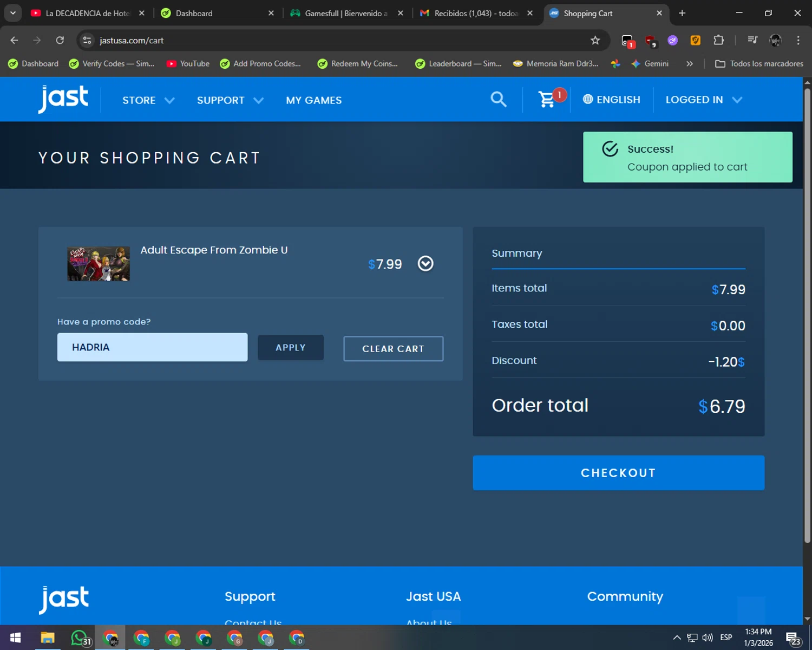The image size is (812, 650).
Task: Click the APPLY promo code button
Action: [291, 347]
